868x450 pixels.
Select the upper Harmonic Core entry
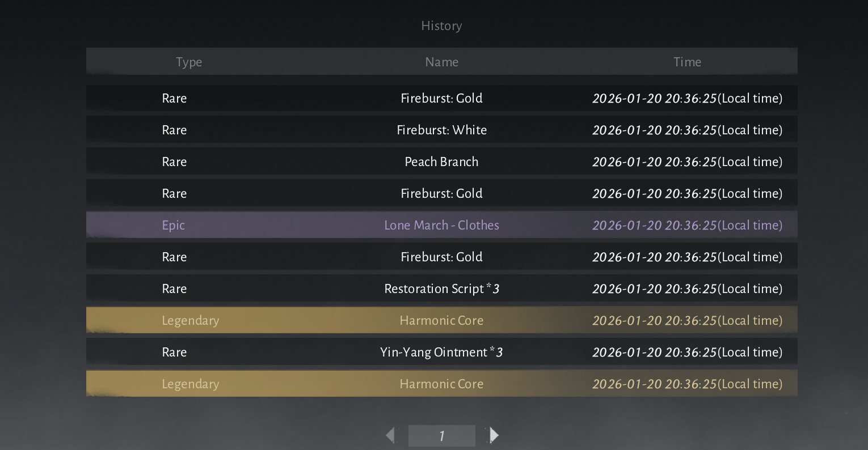coord(441,320)
